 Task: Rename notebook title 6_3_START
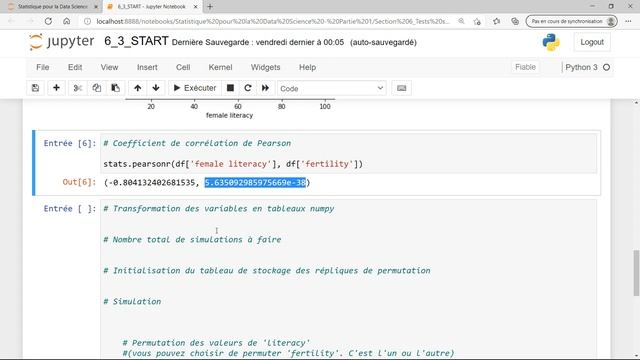click(x=136, y=41)
